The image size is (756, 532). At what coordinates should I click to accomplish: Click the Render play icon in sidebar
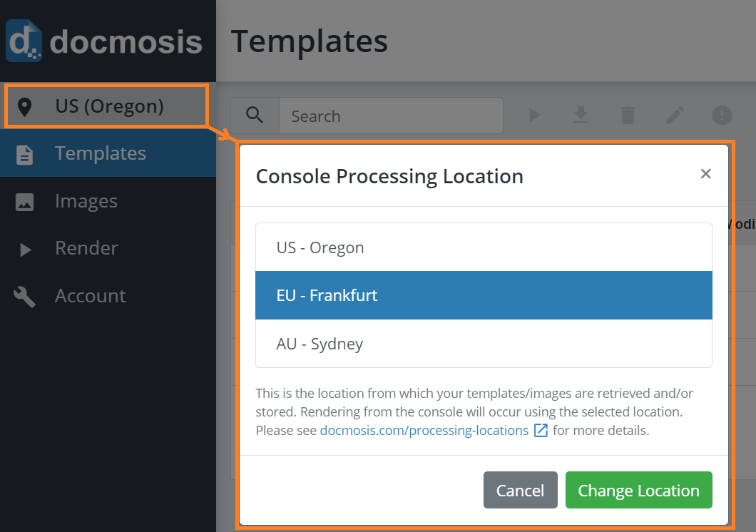pyautogui.click(x=25, y=249)
